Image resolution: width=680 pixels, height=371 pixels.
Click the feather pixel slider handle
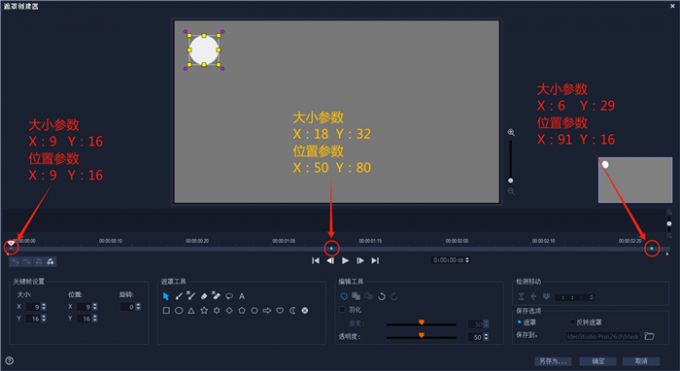click(421, 322)
